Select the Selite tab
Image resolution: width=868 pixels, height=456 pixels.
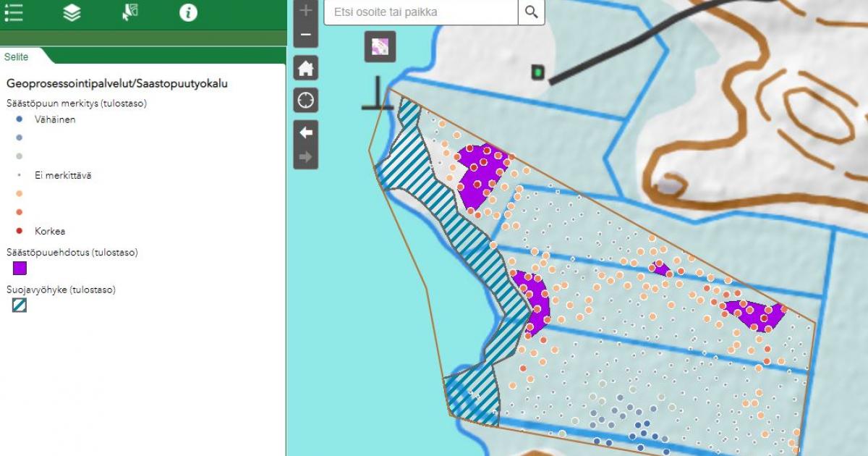[17, 56]
